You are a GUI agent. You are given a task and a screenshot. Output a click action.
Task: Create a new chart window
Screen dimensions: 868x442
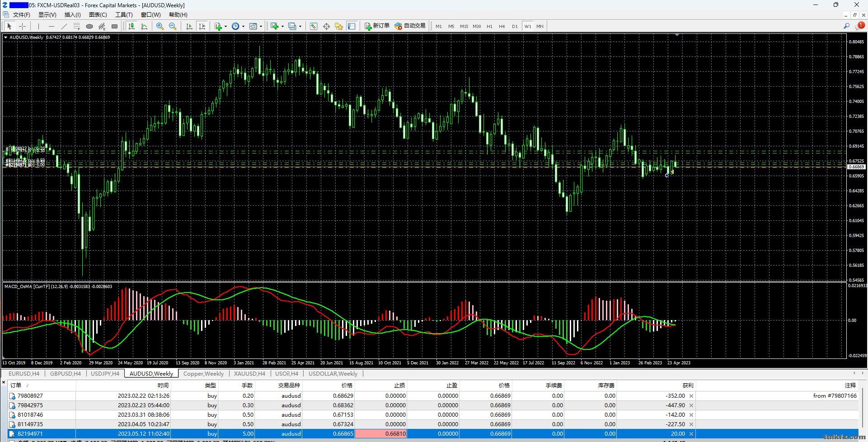pyautogui.click(x=274, y=26)
